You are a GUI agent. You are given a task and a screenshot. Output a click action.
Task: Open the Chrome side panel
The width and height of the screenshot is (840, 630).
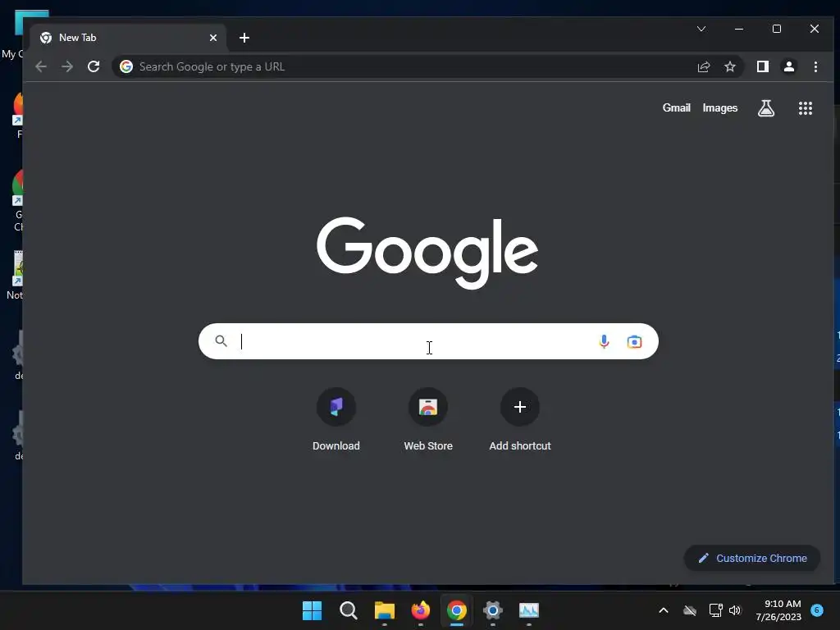pos(763,66)
